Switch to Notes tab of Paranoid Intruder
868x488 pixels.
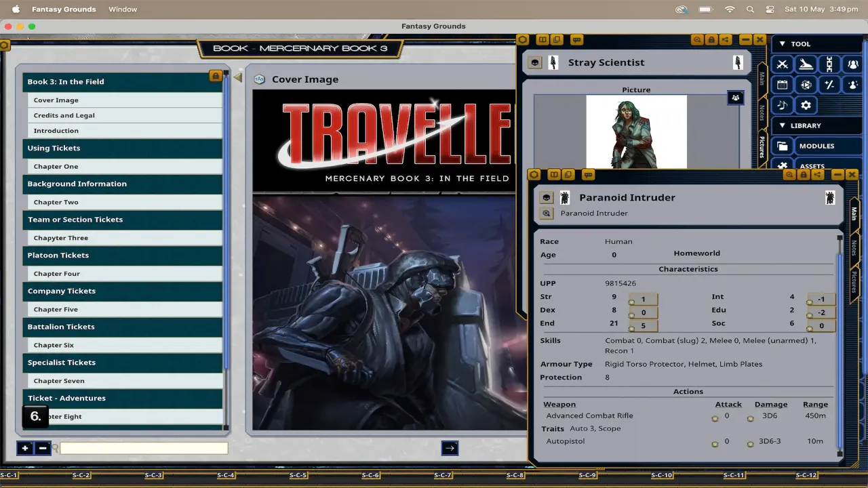pyautogui.click(x=854, y=248)
